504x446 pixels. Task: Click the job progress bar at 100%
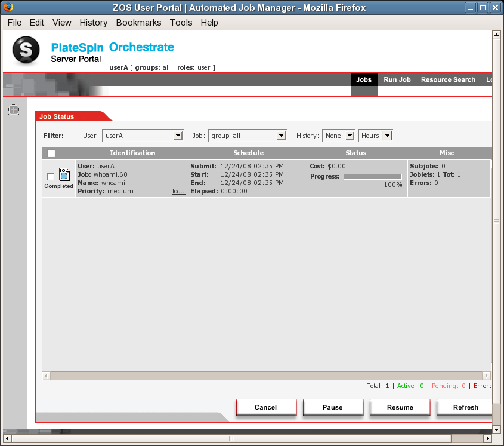[373, 176]
